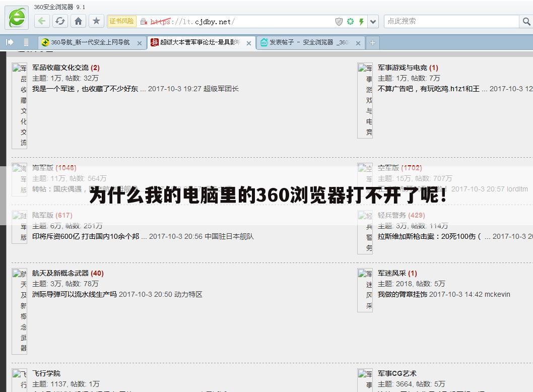Click text 主题: 3664, 帖数: 5万
The width and height of the screenshot is (533, 392).
(x=411, y=384)
